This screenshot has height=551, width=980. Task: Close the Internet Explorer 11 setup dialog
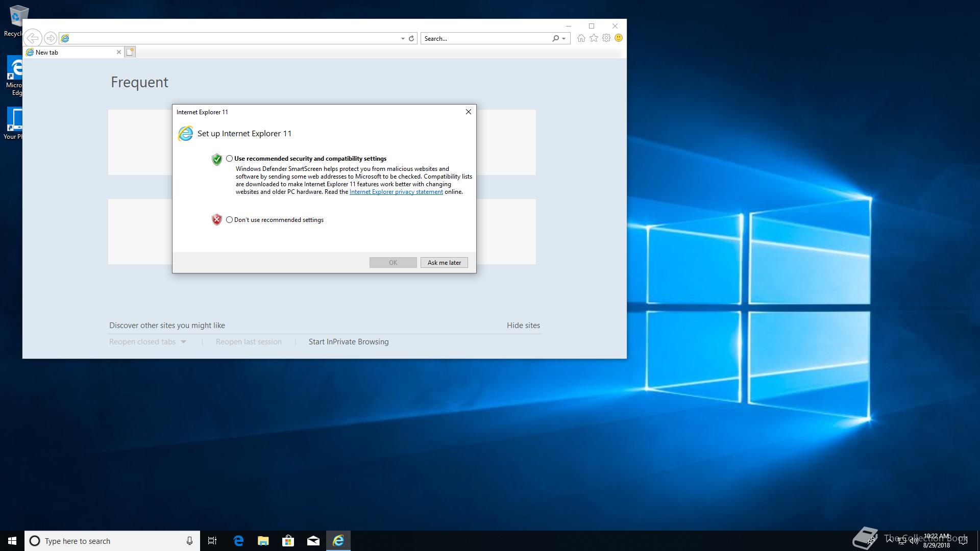(468, 112)
